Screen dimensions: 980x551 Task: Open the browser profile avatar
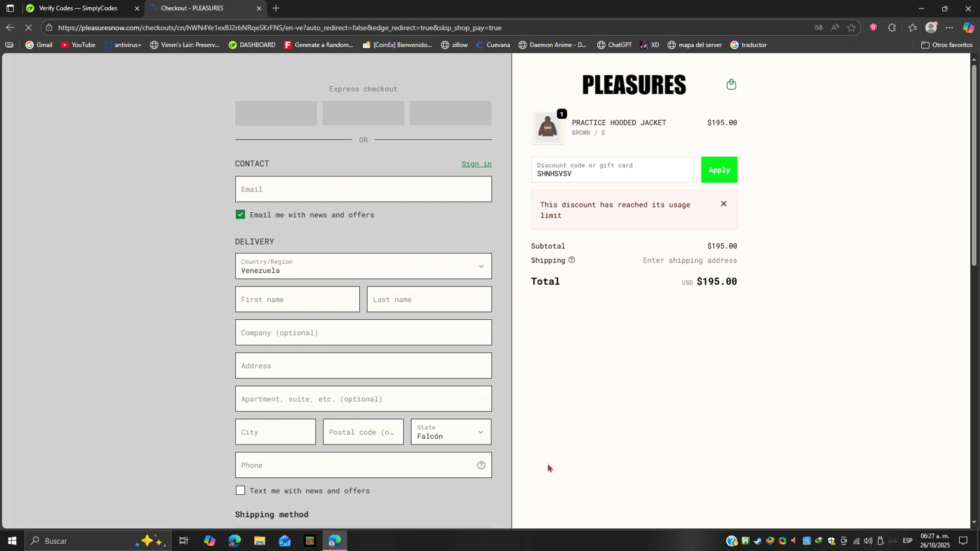931,27
